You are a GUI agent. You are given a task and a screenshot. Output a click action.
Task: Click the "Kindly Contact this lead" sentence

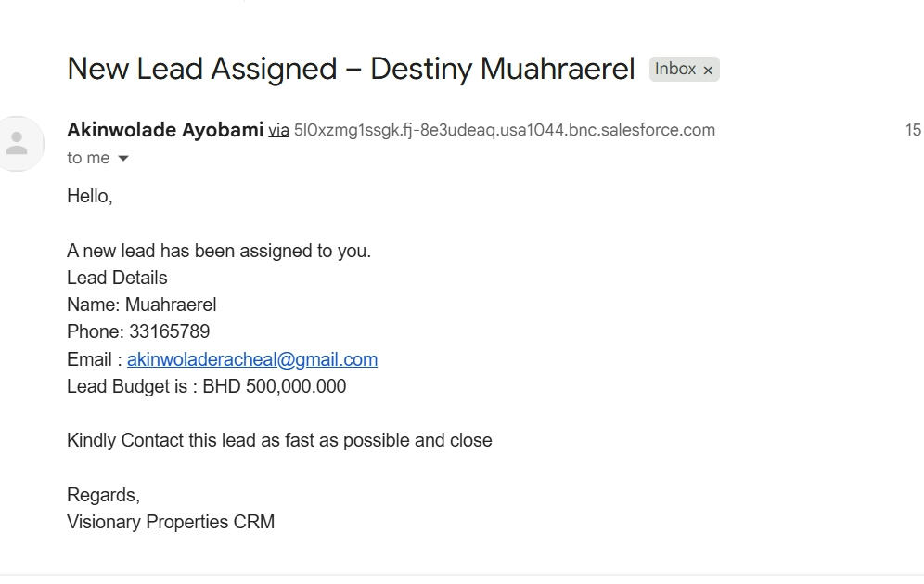279,440
